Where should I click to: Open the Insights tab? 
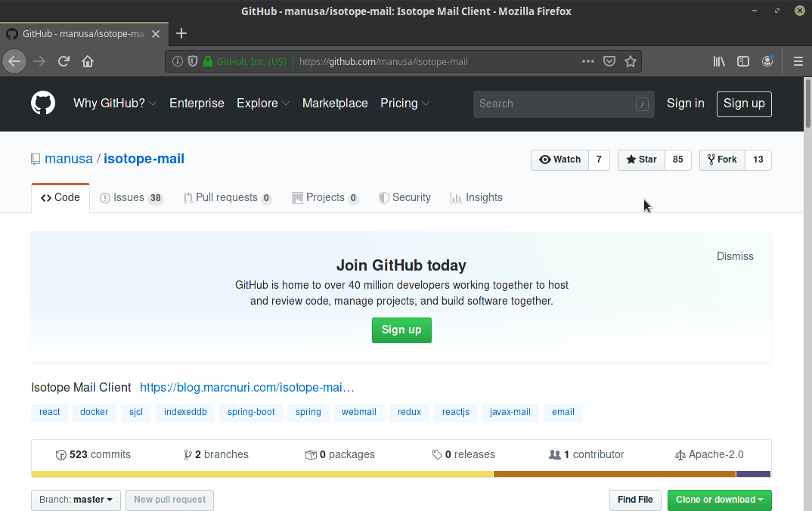point(476,198)
